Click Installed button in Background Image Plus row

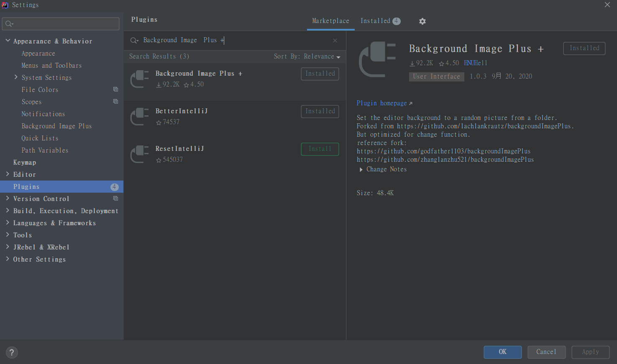(320, 74)
